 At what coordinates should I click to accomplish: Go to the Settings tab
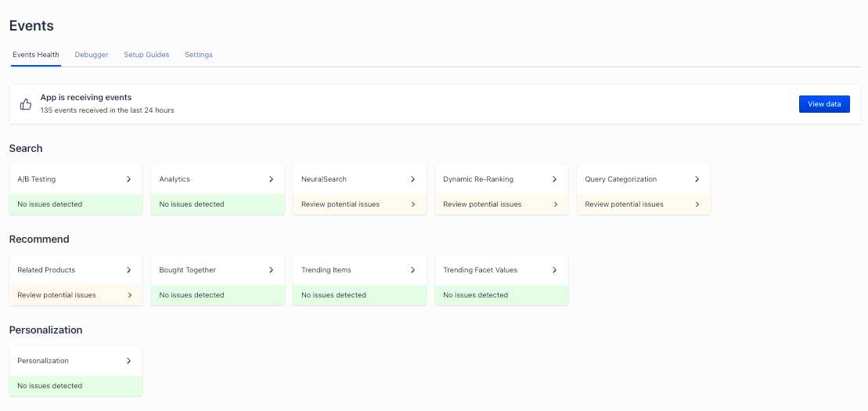point(199,55)
